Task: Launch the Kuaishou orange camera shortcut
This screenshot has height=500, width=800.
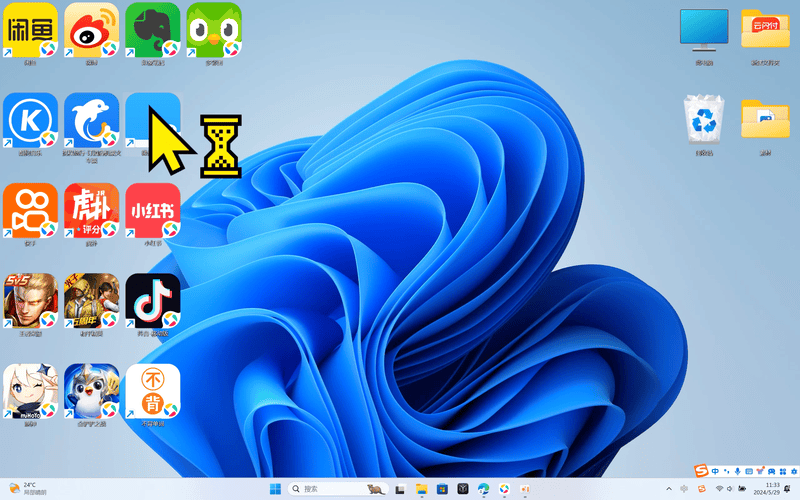Action: [x=30, y=211]
